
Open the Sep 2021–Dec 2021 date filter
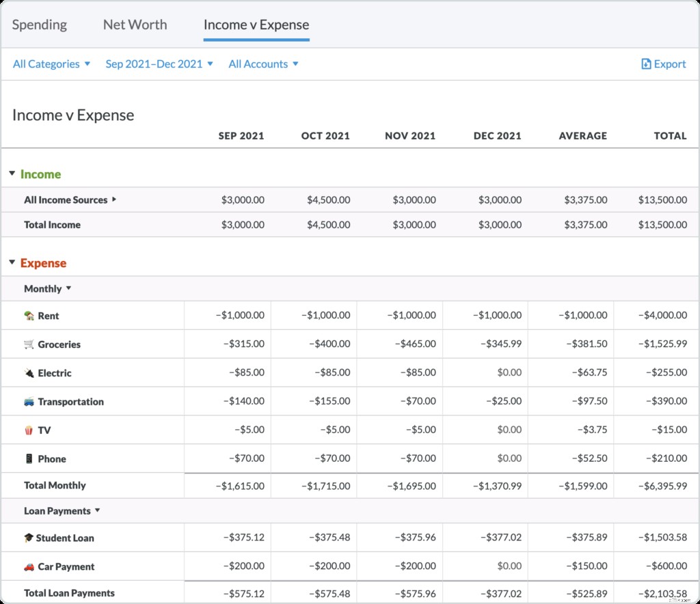pos(159,64)
